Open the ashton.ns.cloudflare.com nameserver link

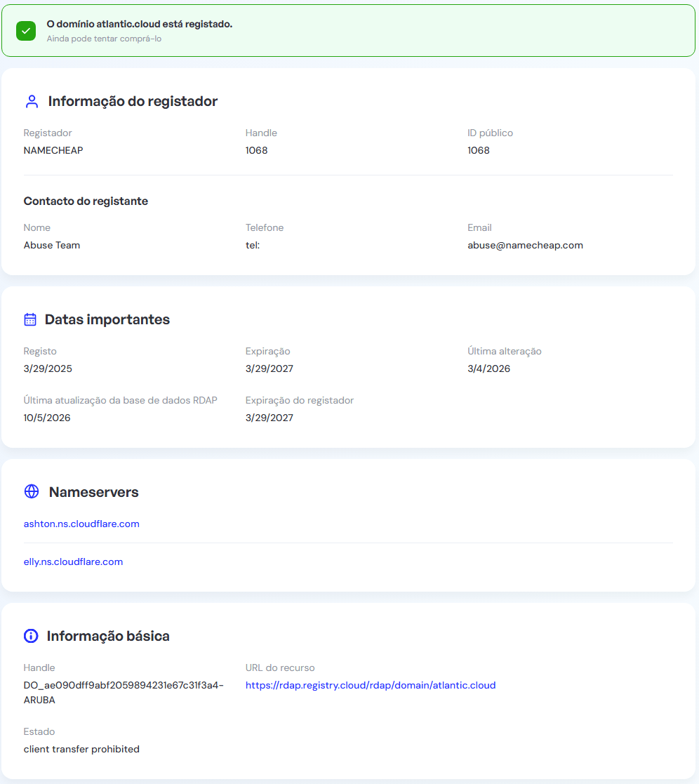click(x=81, y=524)
